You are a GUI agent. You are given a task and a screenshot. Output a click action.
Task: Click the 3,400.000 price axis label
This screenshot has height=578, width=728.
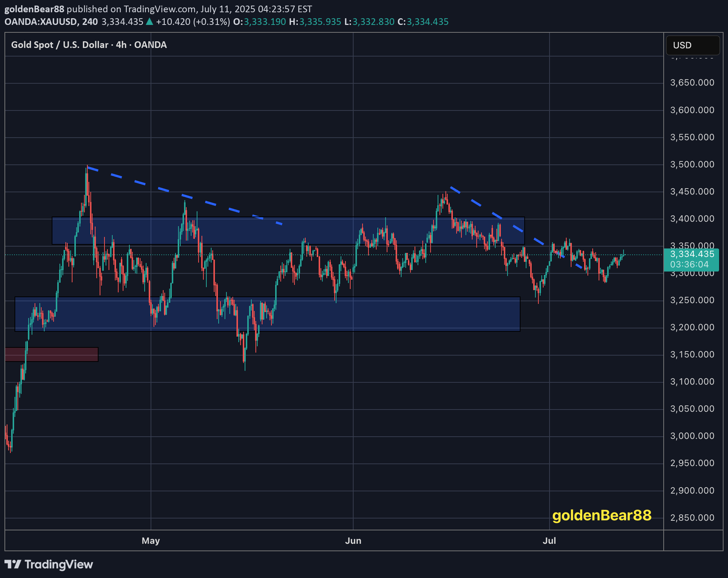692,219
